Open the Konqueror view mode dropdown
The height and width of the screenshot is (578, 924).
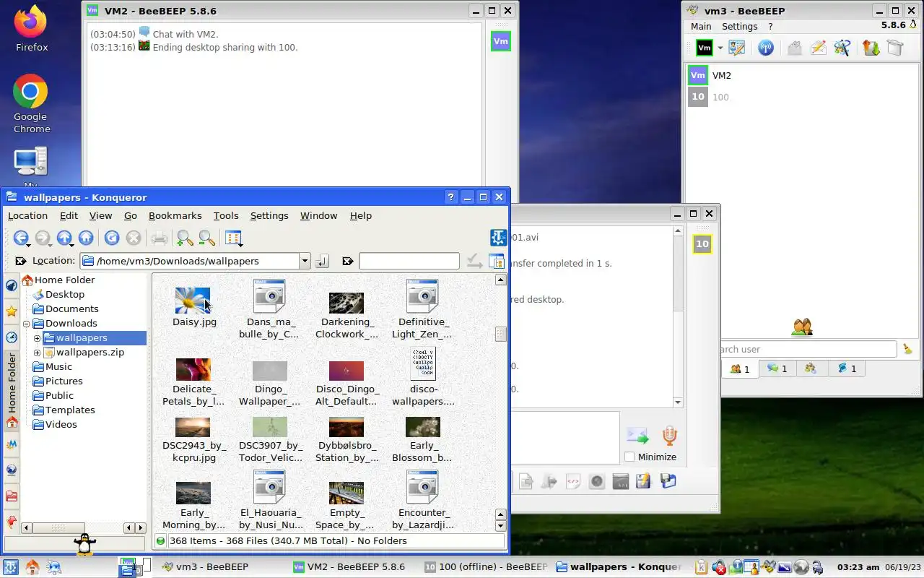point(234,238)
